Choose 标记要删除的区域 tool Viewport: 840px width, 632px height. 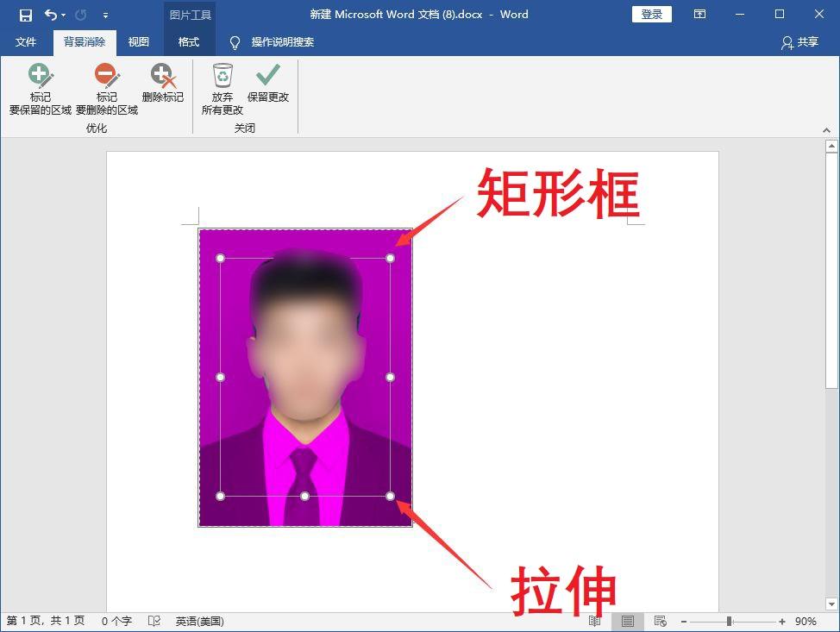click(x=107, y=89)
